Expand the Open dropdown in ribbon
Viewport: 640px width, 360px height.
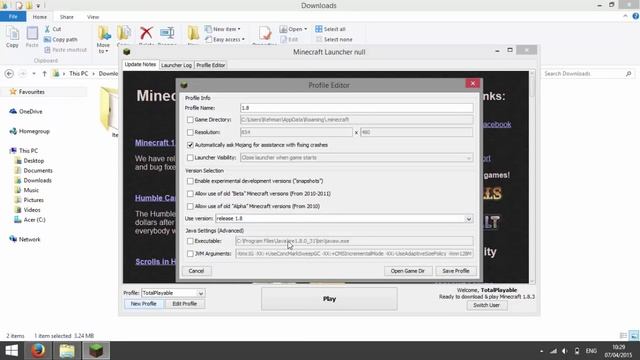(x=305, y=29)
